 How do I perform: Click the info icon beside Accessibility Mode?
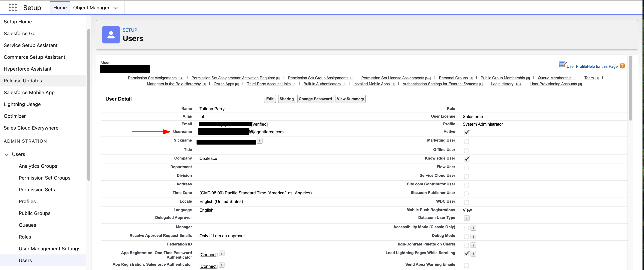pyautogui.click(x=473, y=227)
